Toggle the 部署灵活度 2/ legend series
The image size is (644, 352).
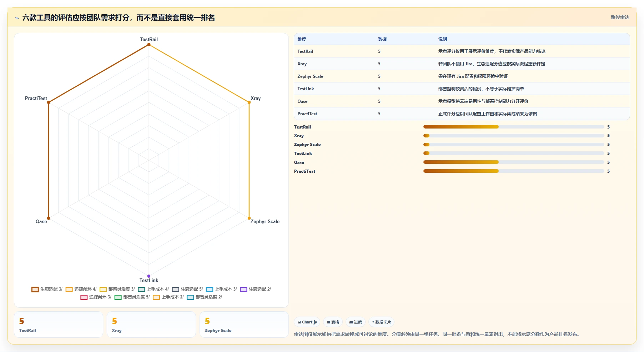tap(205, 297)
